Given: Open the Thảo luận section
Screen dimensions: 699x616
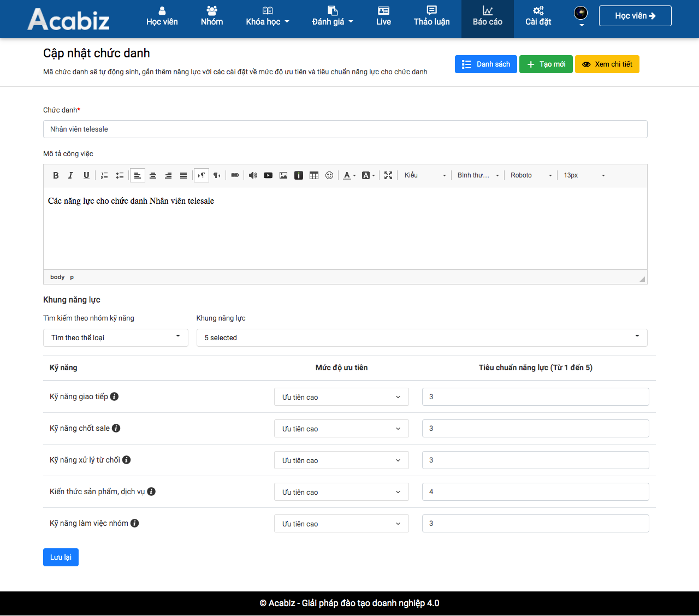Looking at the screenshot, I should pyautogui.click(x=432, y=16).
